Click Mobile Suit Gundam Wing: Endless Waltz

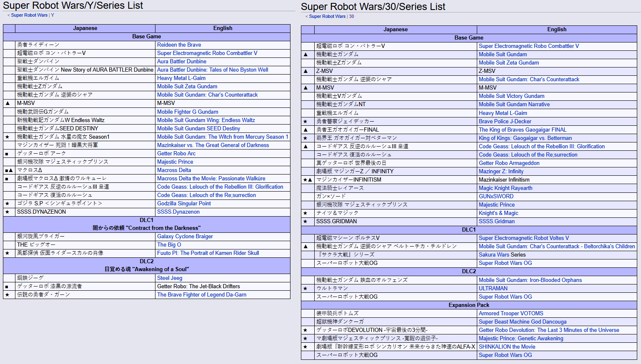(206, 120)
